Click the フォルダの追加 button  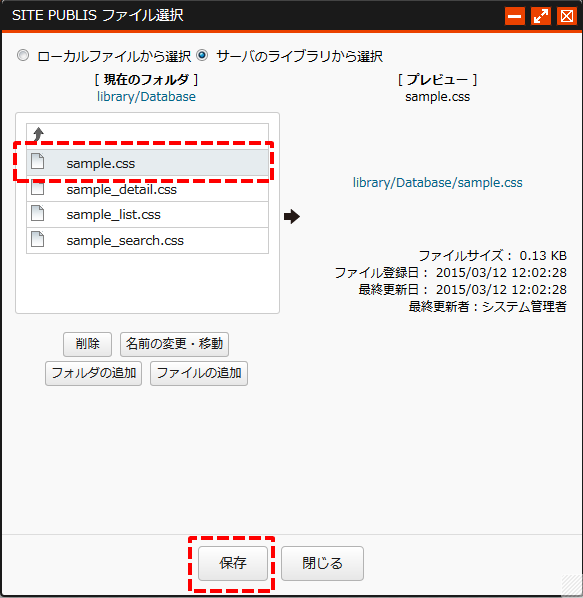[93, 373]
